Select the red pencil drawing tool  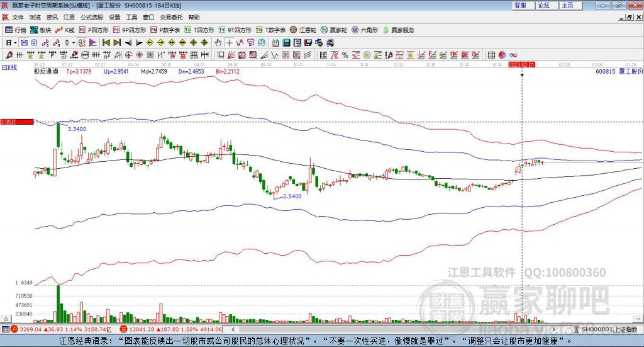9,55
